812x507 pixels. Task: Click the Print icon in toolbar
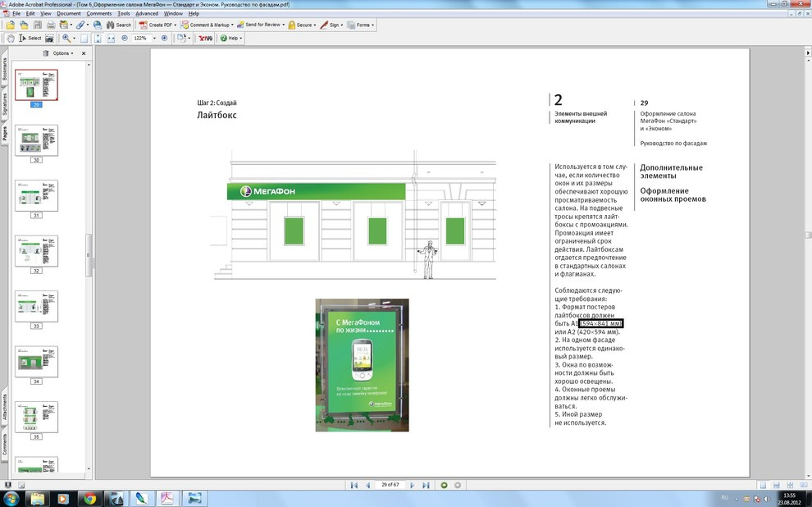pyautogui.click(x=51, y=25)
